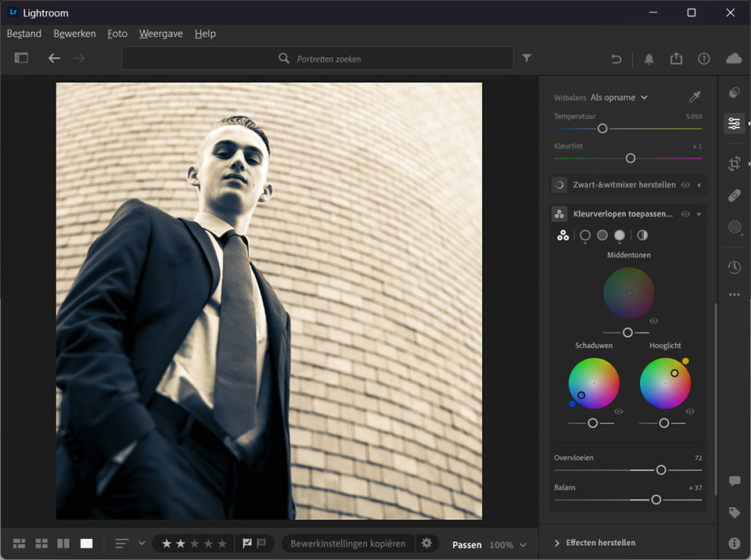Image resolution: width=751 pixels, height=560 pixels.
Task: Toggle visibility eye of Kleurverlopen section
Action: pos(685,214)
